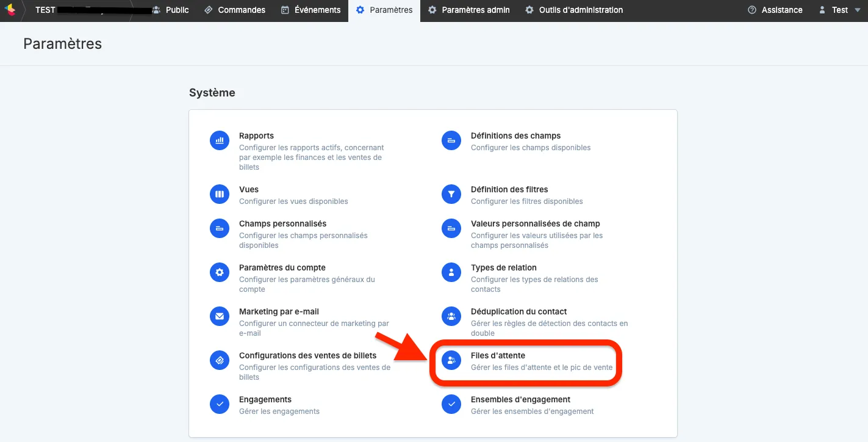Open the Engagements link

pos(265,399)
